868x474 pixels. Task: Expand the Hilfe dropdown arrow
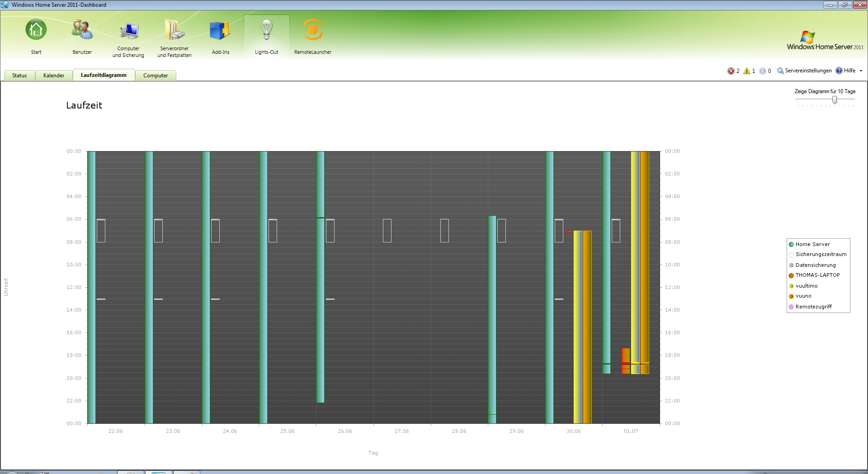[x=861, y=71]
